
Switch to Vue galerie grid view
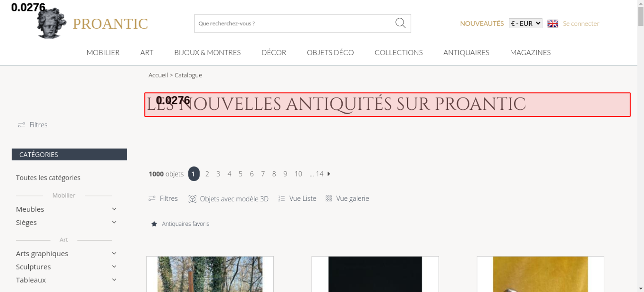tap(347, 198)
